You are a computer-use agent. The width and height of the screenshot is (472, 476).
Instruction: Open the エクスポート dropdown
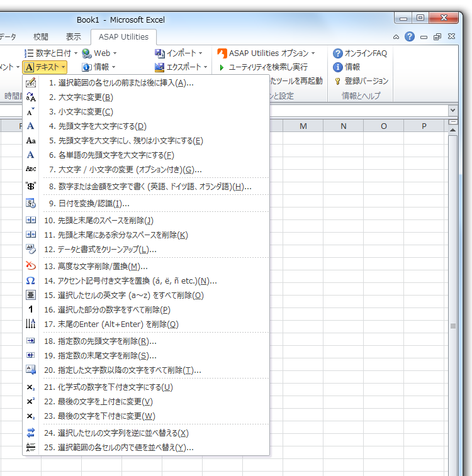[x=181, y=67]
